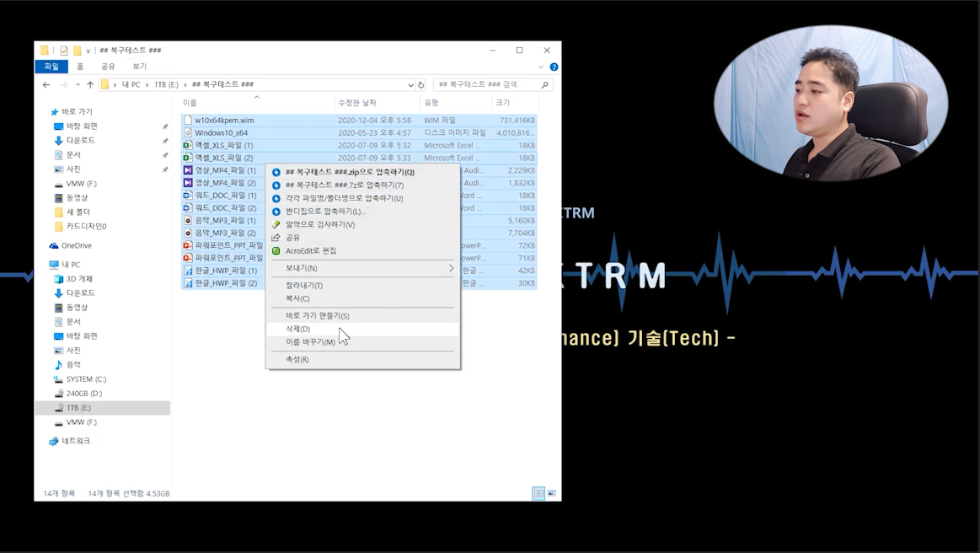This screenshot has height=553, width=980.
Task: Click the back arrow in Explorer navigation
Action: [x=46, y=84]
